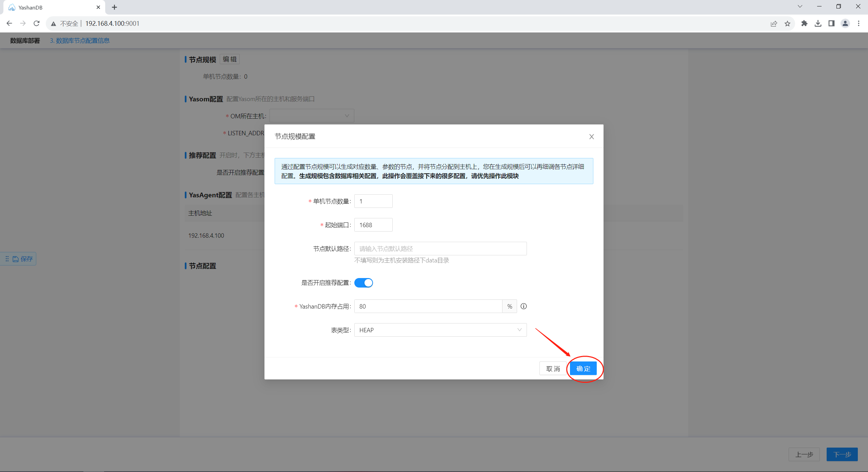Click the Yasom配置 section heading
This screenshot has width=868, height=472.
click(x=206, y=99)
